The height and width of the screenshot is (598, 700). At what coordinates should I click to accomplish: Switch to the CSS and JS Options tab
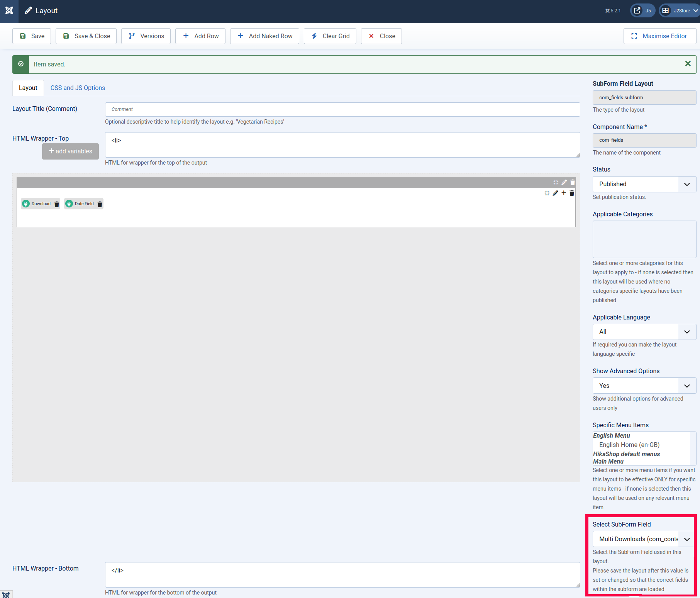pyautogui.click(x=78, y=88)
